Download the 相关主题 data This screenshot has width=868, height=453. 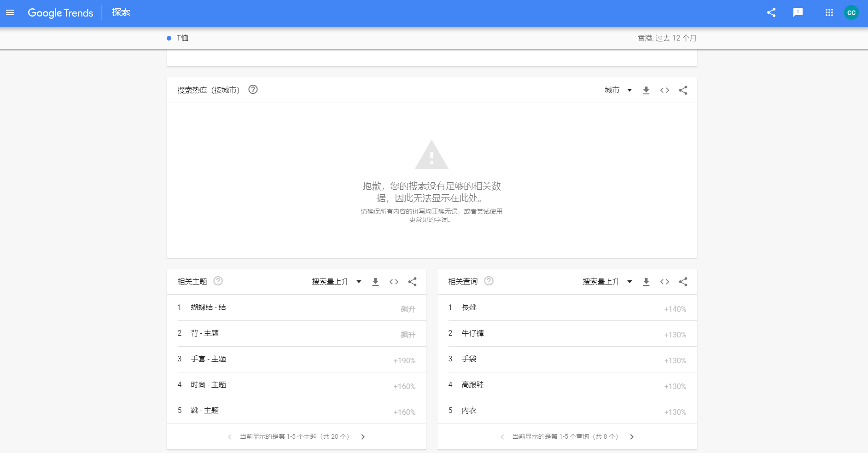point(375,282)
